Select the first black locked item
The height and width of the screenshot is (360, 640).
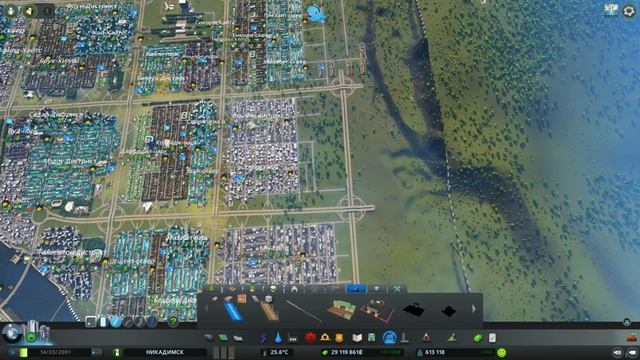tap(413, 309)
